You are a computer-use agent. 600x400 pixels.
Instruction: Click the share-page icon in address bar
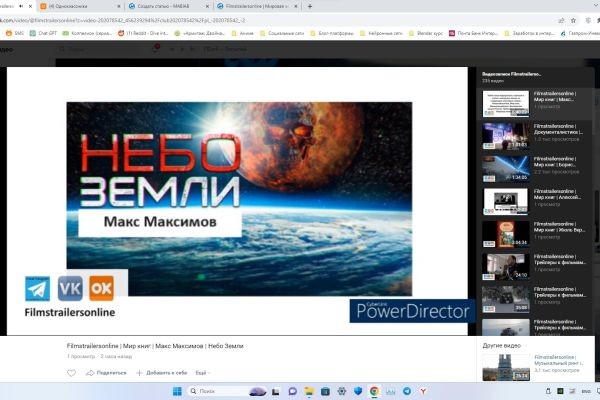pos(561,20)
